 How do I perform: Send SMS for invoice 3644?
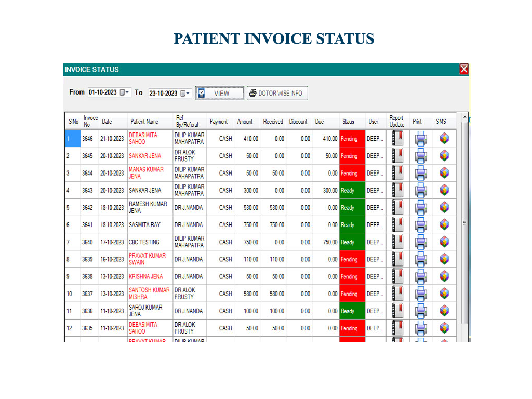click(444, 173)
